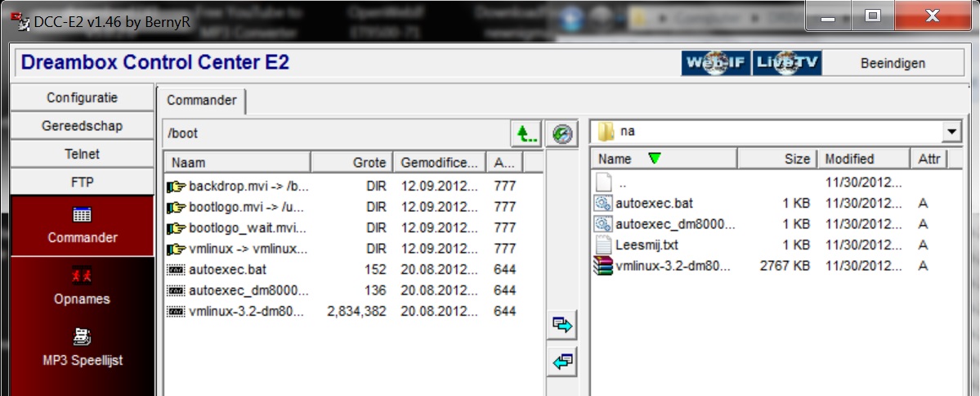Click remote vmlinux-3.2 file icon
The width and height of the screenshot is (980, 396).
coord(177,313)
